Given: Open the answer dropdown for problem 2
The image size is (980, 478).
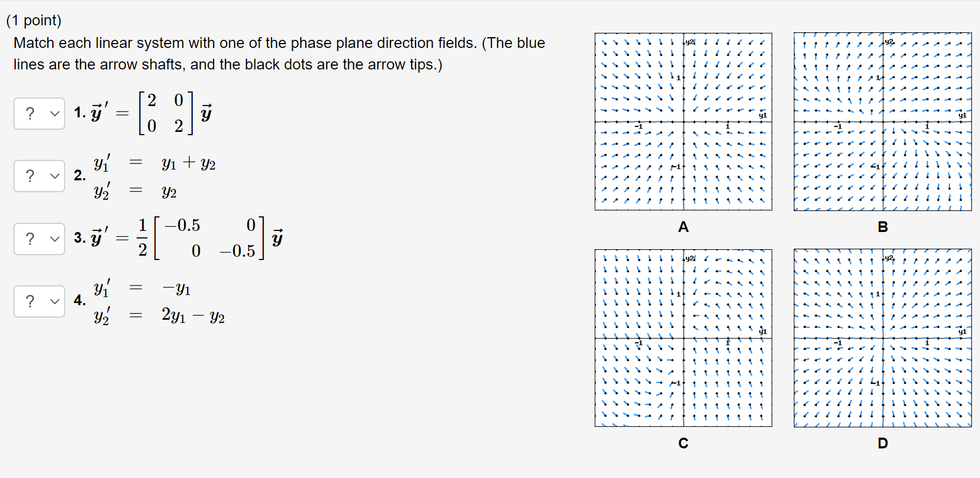Looking at the screenshot, I should coord(39,175).
